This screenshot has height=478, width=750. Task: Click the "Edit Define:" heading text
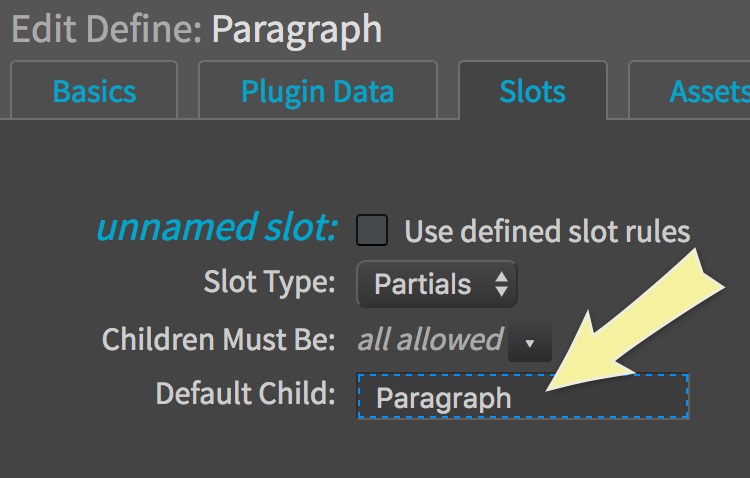click(106, 29)
